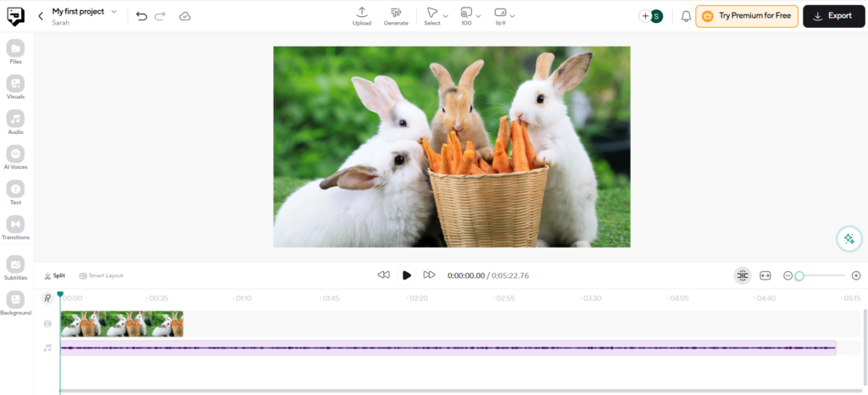Click the Split scissors tool
The image size is (868, 395).
click(55, 275)
